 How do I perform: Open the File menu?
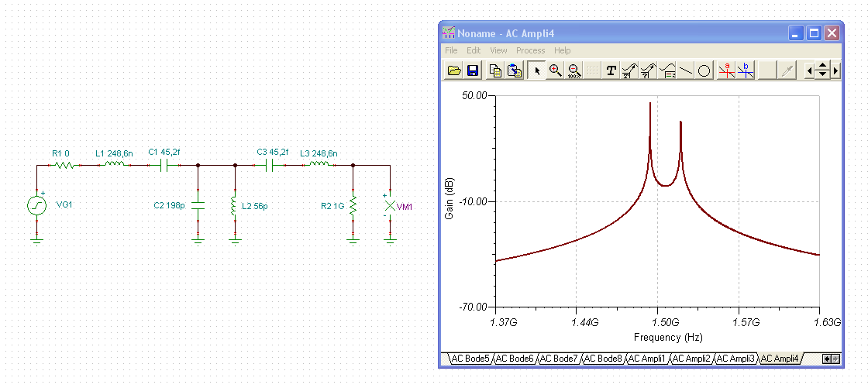click(x=451, y=50)
